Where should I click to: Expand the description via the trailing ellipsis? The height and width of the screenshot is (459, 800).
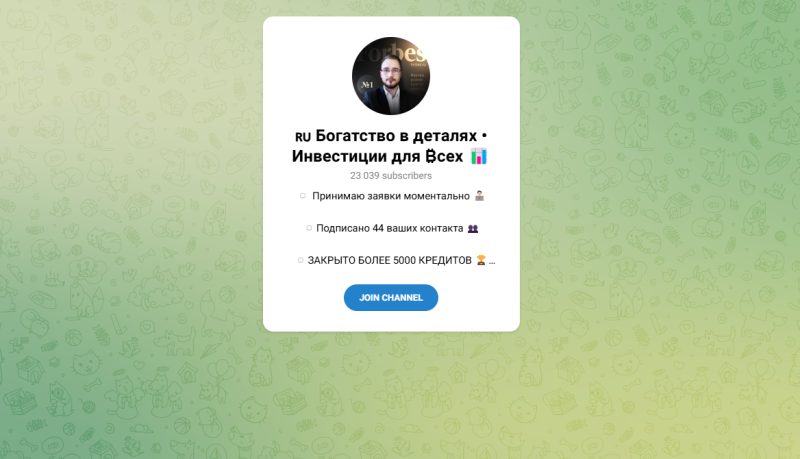pyautogui.click(x=492, y=261)
